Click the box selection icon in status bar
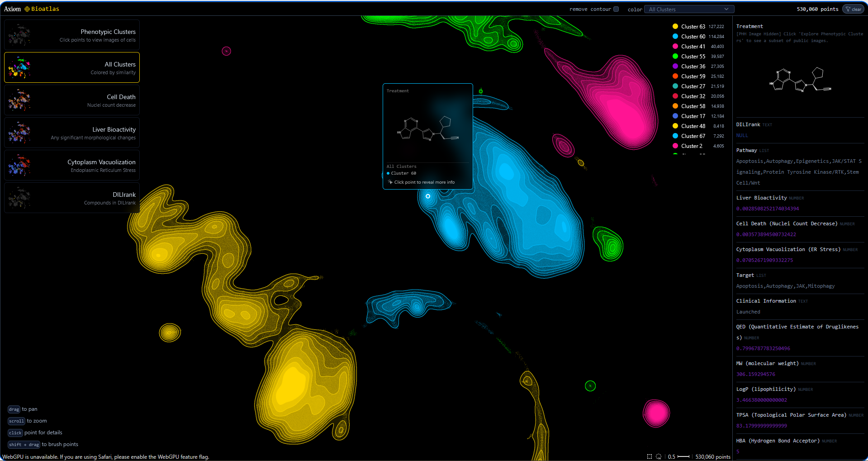Image resolution: width=868 pixels, height=461 pixels. click(650, 456)
